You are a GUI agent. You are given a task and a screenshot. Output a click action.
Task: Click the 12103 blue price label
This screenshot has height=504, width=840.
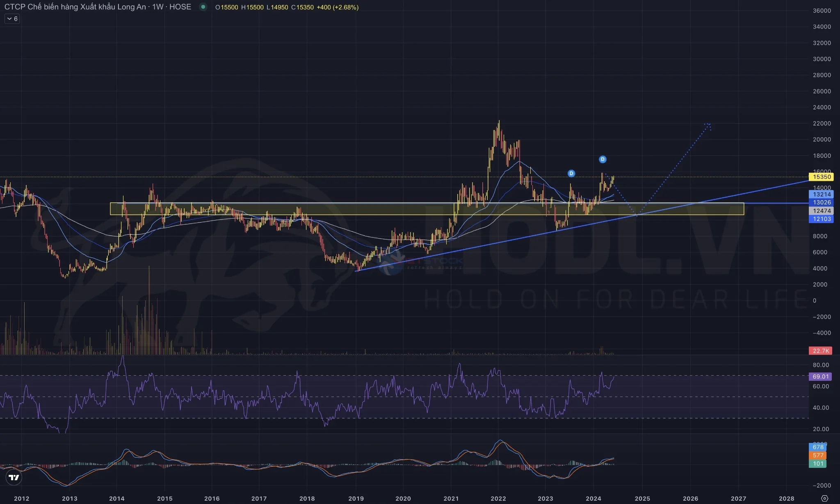(821, 219)
